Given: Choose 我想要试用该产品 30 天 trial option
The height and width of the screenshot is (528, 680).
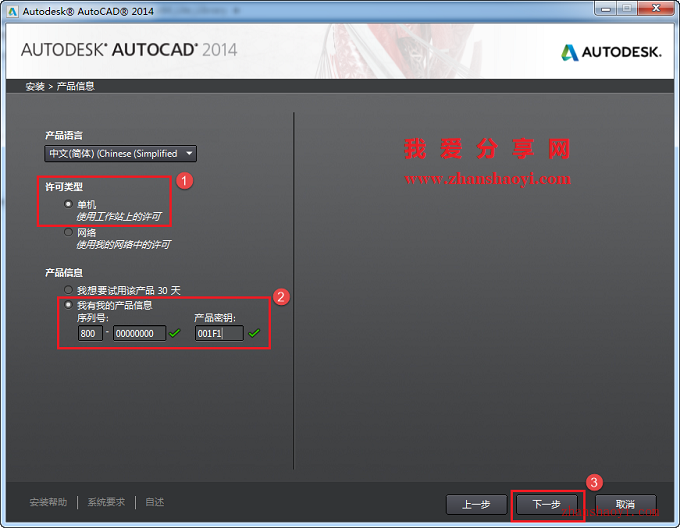Looking at the screenshot, I should pos(68,290).
